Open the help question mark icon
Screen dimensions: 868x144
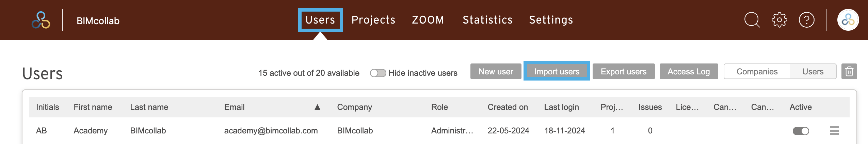pyautogui.click(x=806, y=20)
